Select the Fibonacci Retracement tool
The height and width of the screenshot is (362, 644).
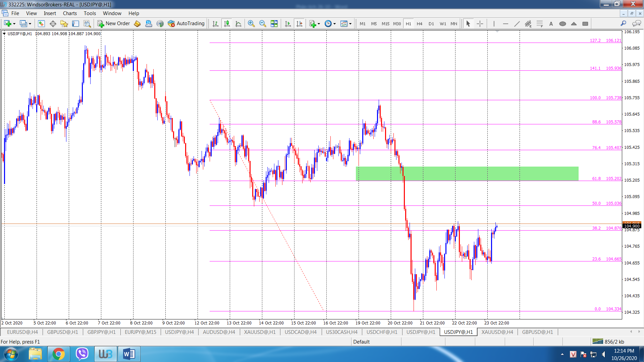click(540, 23)
